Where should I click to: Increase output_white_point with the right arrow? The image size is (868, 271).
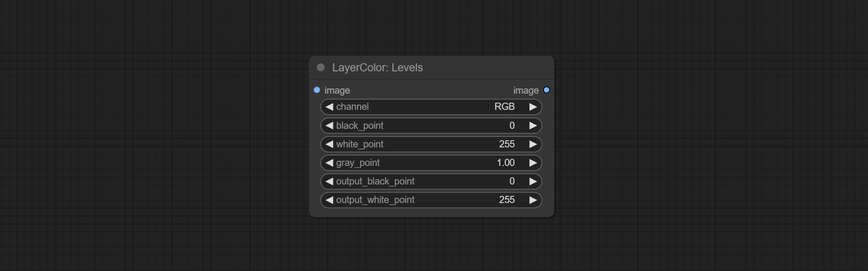[x=533, y=200]
